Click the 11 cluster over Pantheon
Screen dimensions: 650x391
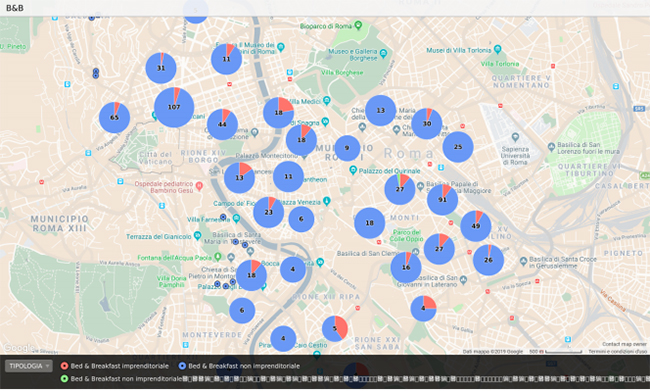[x=288, y=177]
